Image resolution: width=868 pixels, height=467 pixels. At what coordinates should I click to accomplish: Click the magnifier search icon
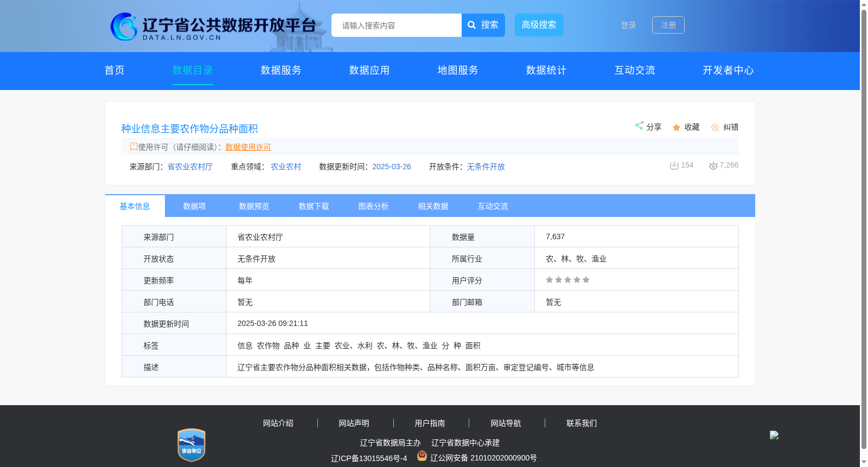click(472, 25)
